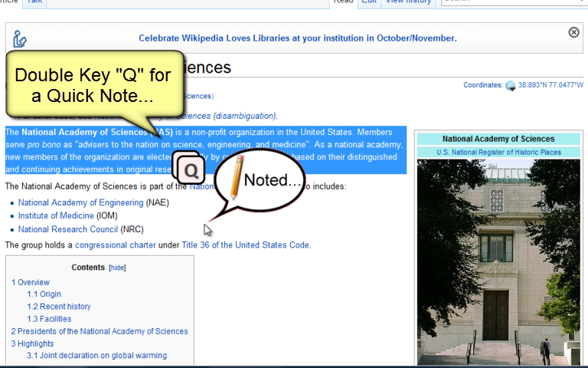Dismiss the Wikipedia Loves Libraries banner
The height and width of the screenshot is (368, 588).
click(573, 32)
